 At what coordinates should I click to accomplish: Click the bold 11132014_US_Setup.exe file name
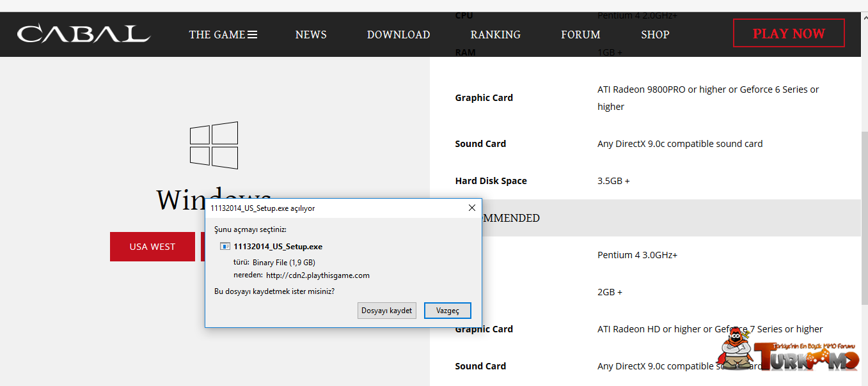pyautogui.click(x=278, y=246)
